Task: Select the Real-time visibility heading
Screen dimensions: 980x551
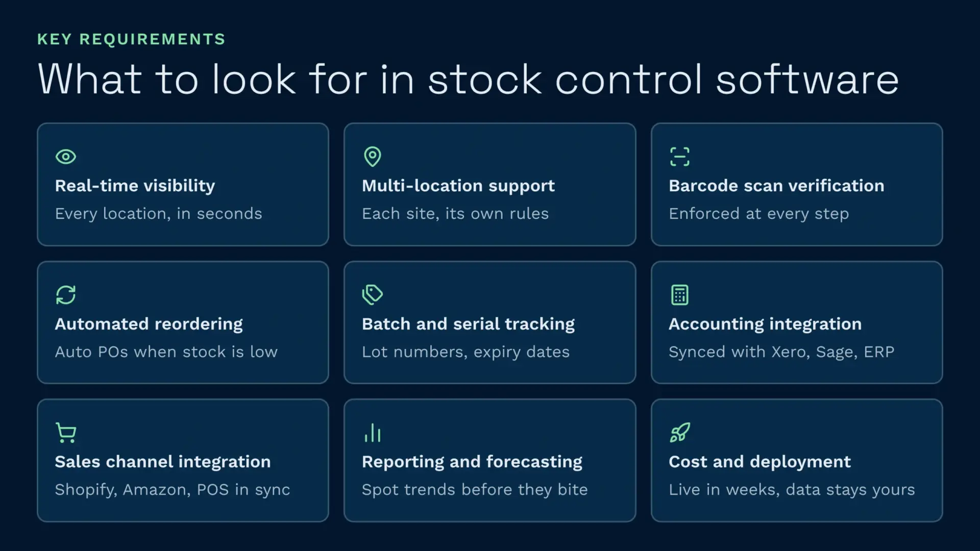Action: [x=135, y=186]
